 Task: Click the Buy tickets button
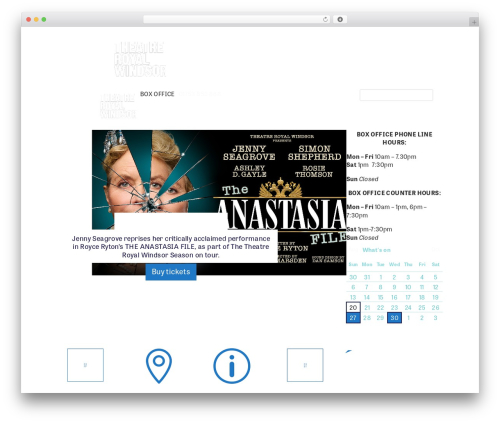pos(171,272)
